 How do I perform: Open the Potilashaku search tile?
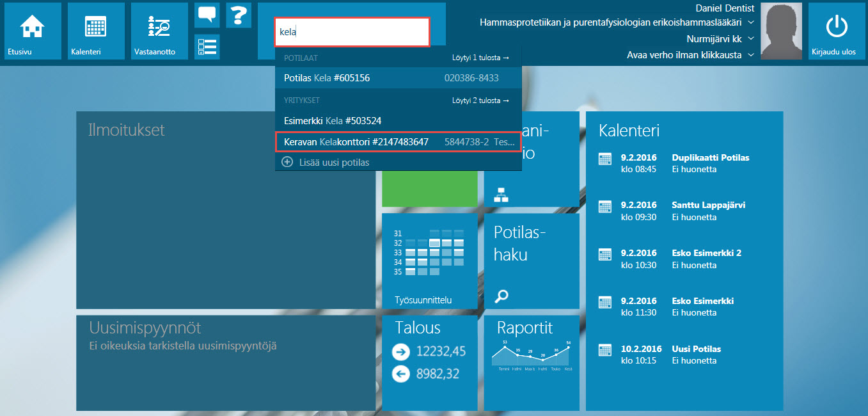pyautogui.click(x=531, y=260)
